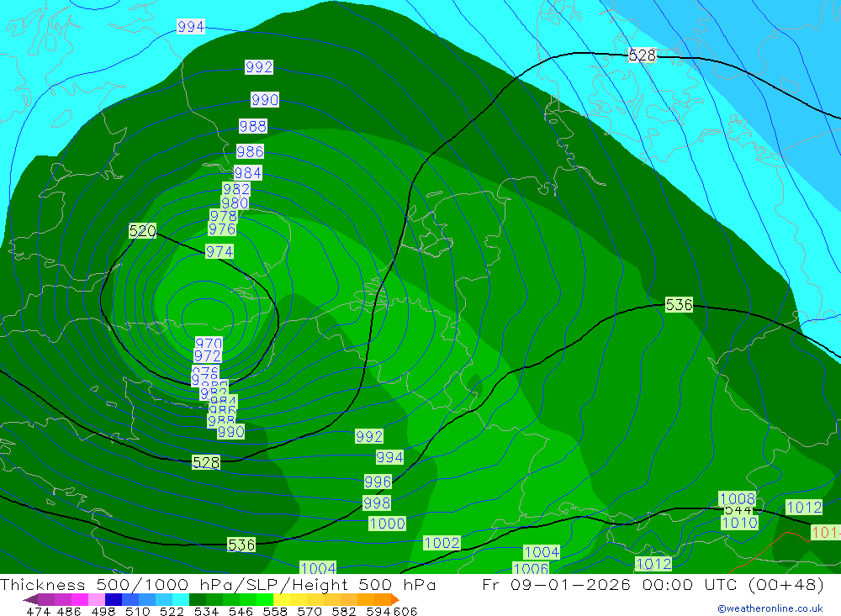
Task: Click the '1008' isobar label
Action: coord(738,498)
